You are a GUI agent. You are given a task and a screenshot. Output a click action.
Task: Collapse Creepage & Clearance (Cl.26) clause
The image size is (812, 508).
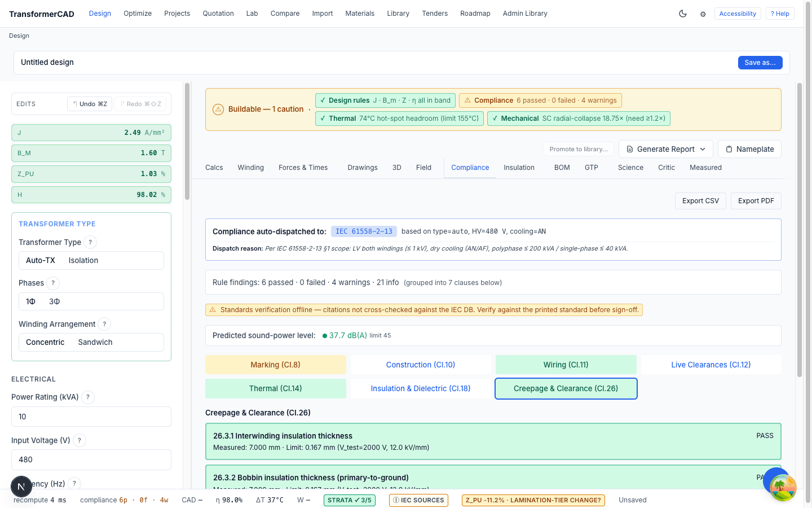(x=566, y=388)
